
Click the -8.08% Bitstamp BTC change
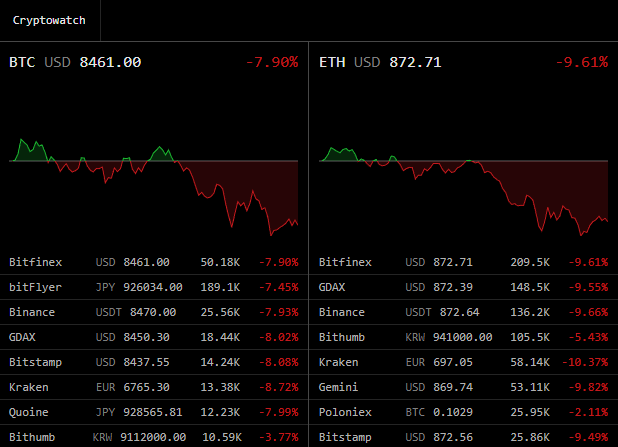[x=279, y=362]
